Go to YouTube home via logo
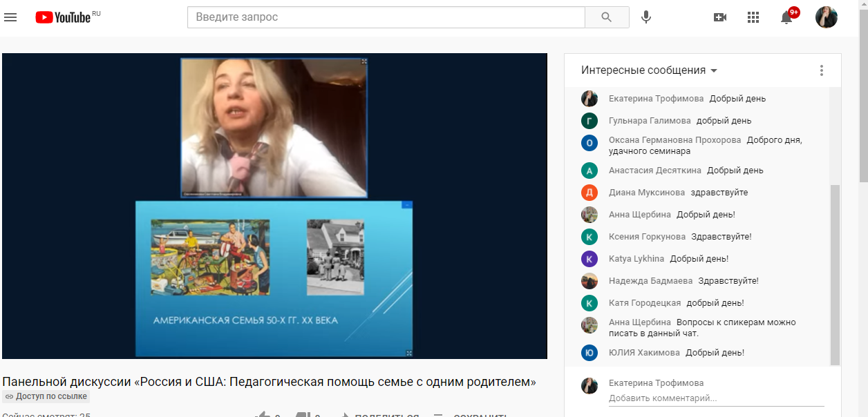The height and width of the screenshot is (417, 868). 64,17
